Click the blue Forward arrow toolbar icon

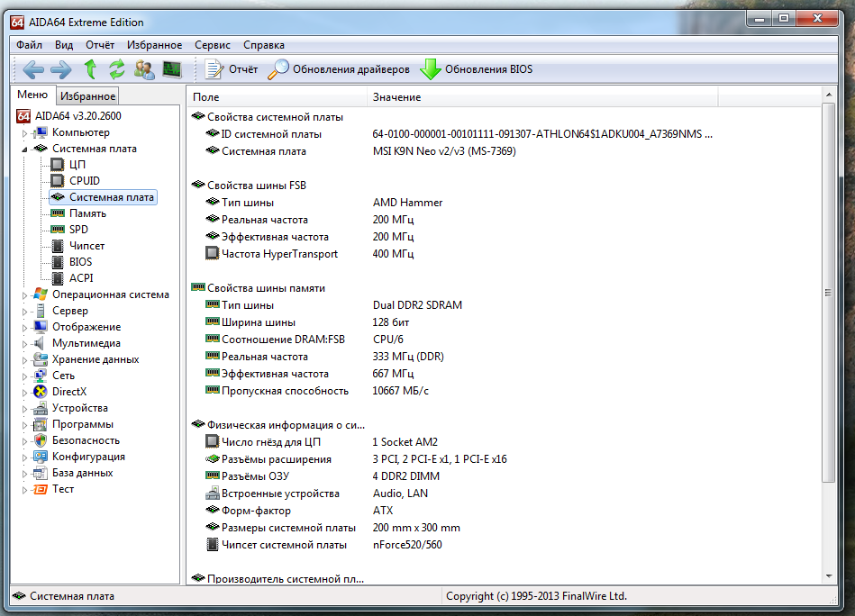60,69
